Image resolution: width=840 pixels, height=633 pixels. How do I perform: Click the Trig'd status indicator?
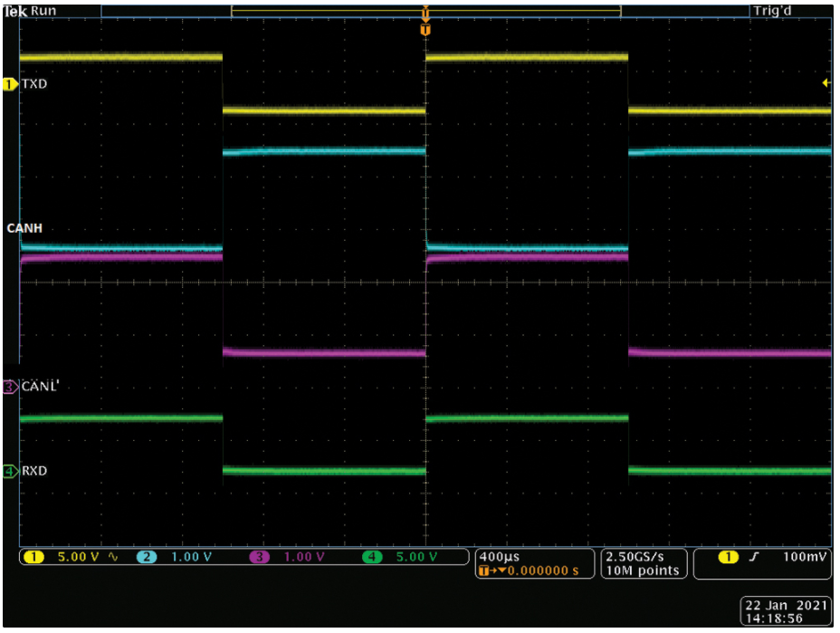click(x=772, y=11)
